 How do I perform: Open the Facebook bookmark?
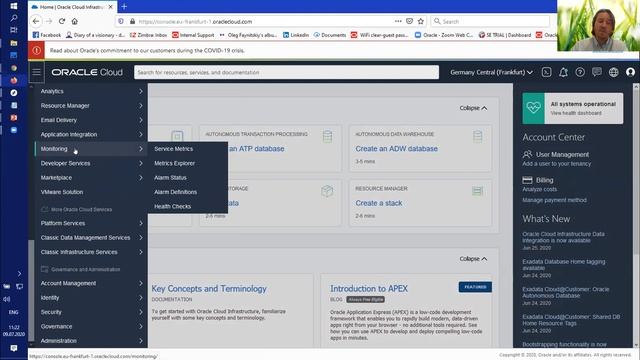pyautogui.click(x=47, y=35)
